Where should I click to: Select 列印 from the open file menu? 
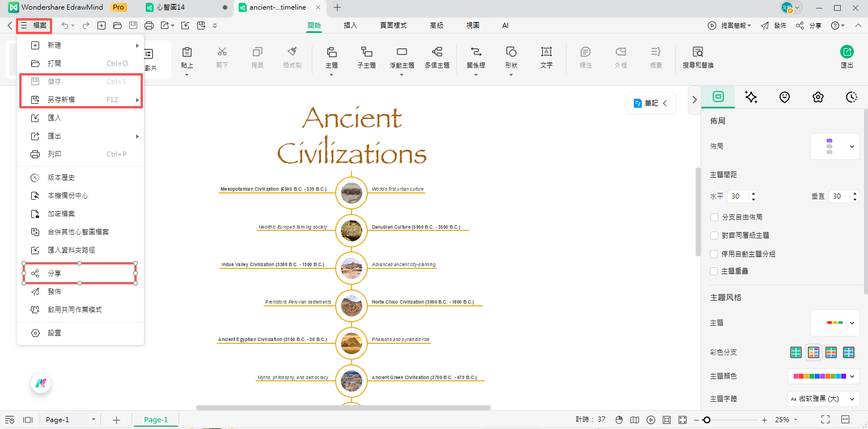tap(54, 154)
